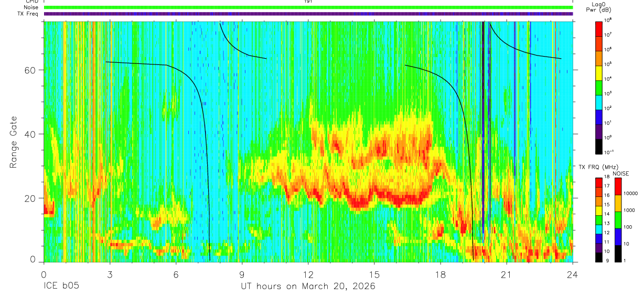Click the '9' label on TX FRQ scale
Viewport: 644px width, 297px height.
(606, 260)
